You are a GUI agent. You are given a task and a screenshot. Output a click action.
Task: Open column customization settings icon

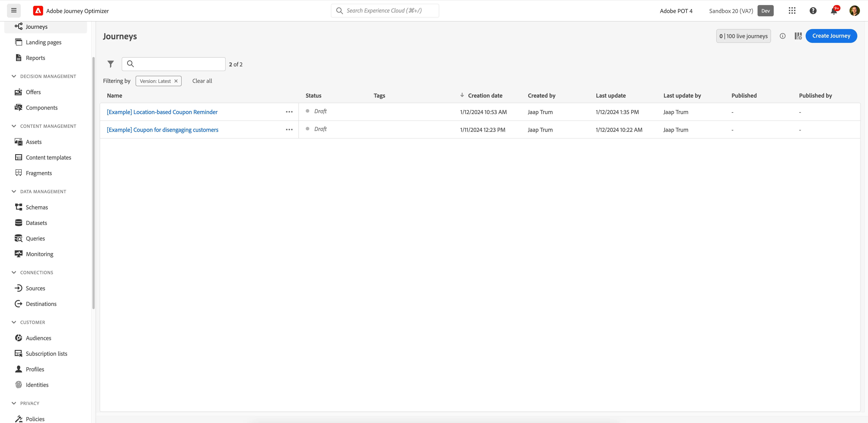coord(798,36)
